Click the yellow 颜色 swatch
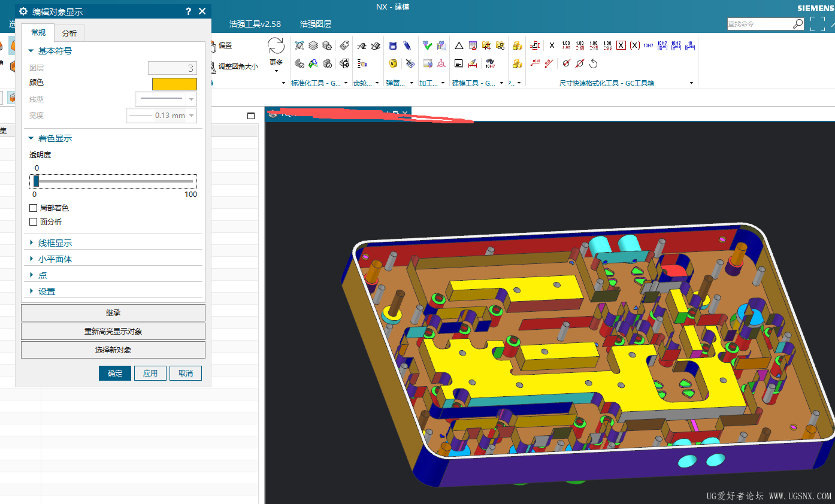This screenshot has width=835, height=504. point(174,84)
